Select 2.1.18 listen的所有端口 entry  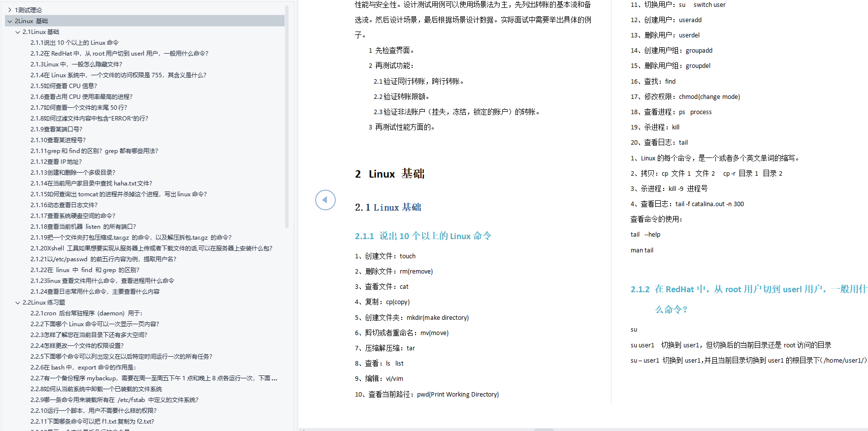coord(83,226)
